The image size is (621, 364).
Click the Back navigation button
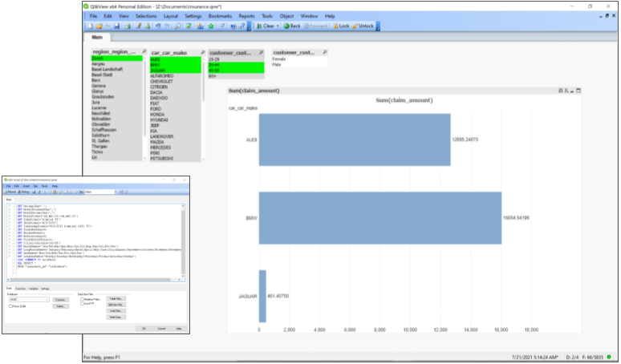[x=292, y=26]
